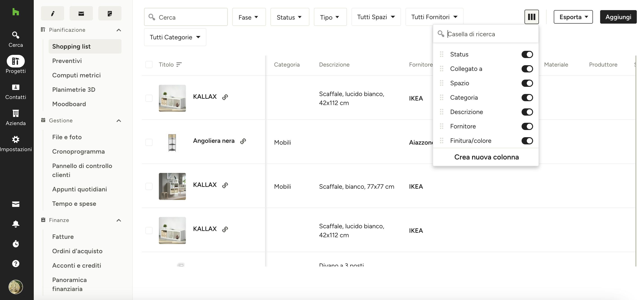The height and width of the screenshot is (300, 644).
Task: Open Preventivi menu item
Action: (67, 61)
